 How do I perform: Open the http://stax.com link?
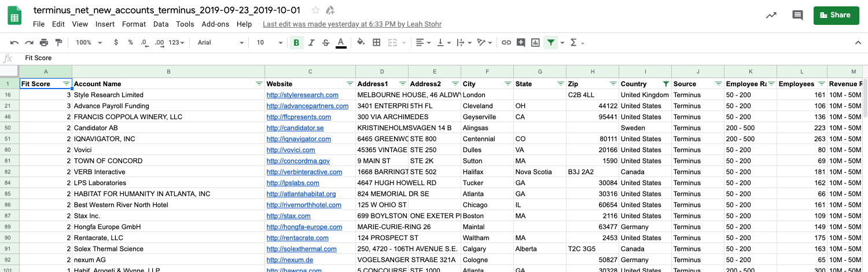click(289, 216)
